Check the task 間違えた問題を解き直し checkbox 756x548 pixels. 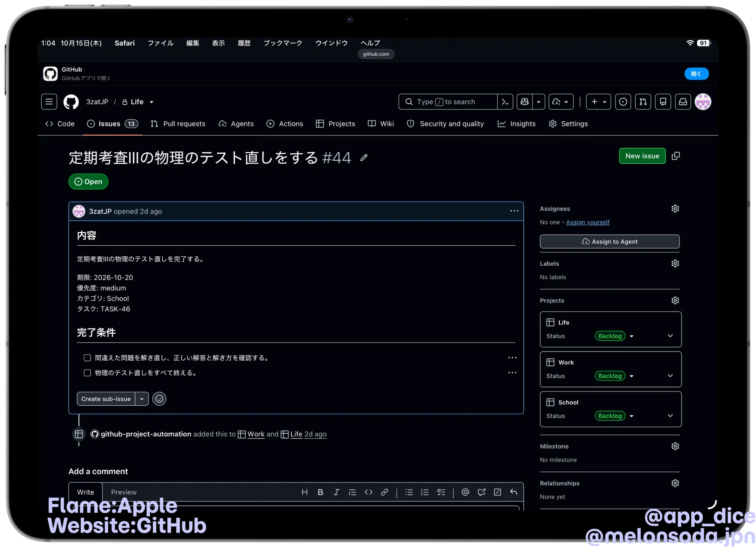click(x=87, y=358)
